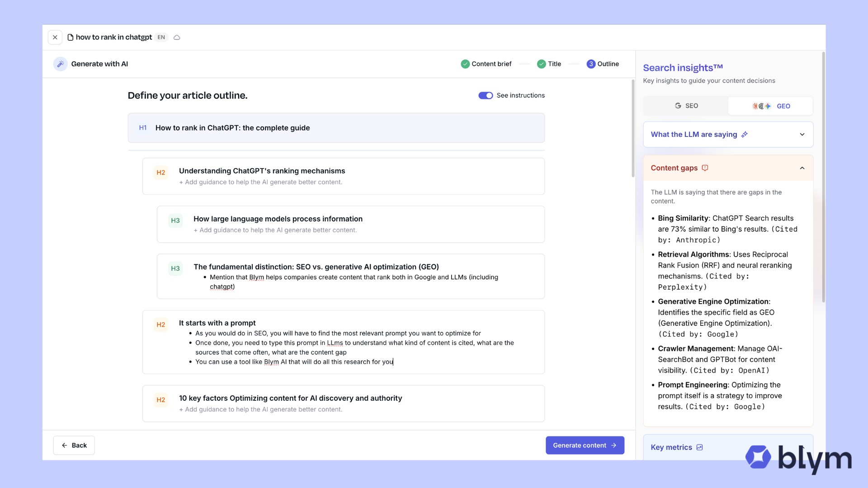868x488 pixels.
Task: Click the sparkle icon next to LLM are saying
Action: point(745,135)
